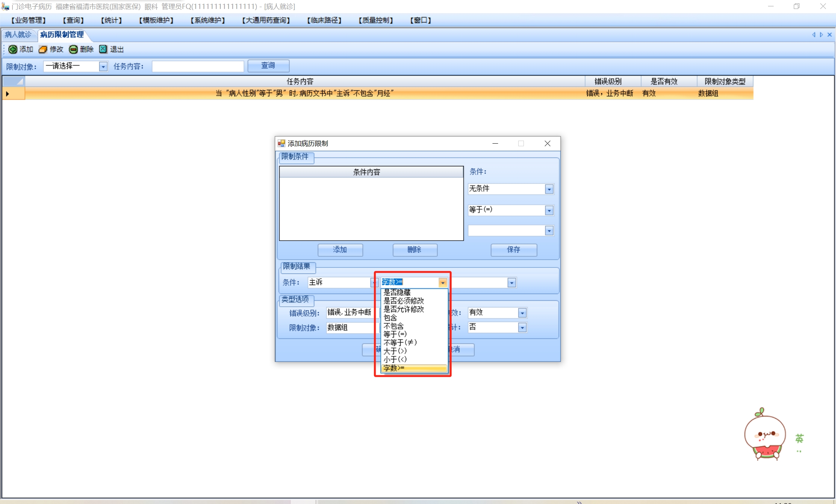
Task: Click the 修改 edit icon in toolbar
Action: click(x=43, y=49)
